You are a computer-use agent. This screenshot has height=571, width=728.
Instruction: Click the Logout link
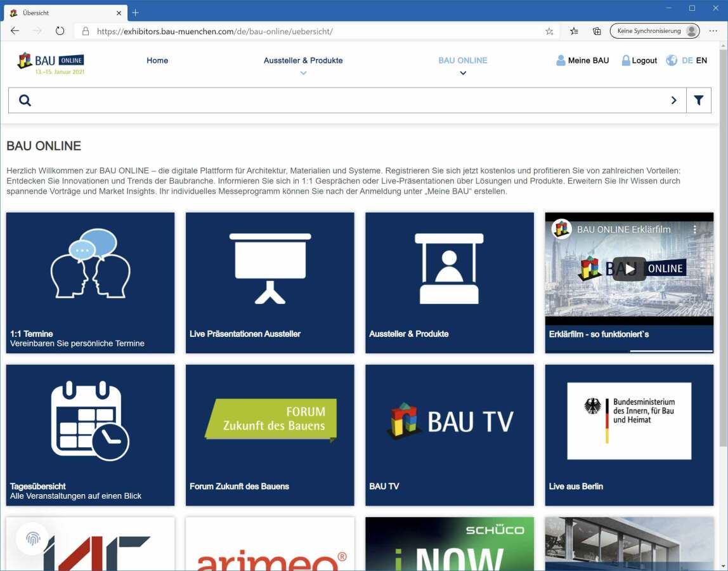(644, 60)
